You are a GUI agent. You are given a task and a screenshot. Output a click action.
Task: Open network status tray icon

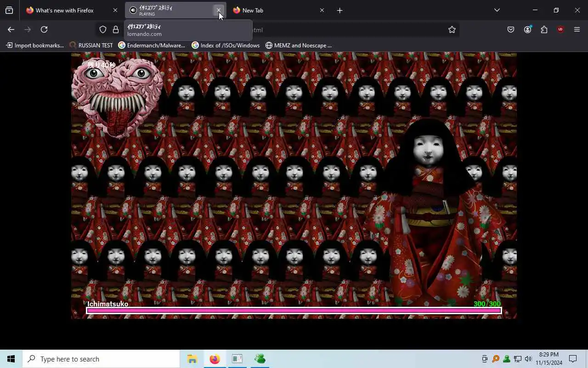pyautogui.click(x=518, y=359)
